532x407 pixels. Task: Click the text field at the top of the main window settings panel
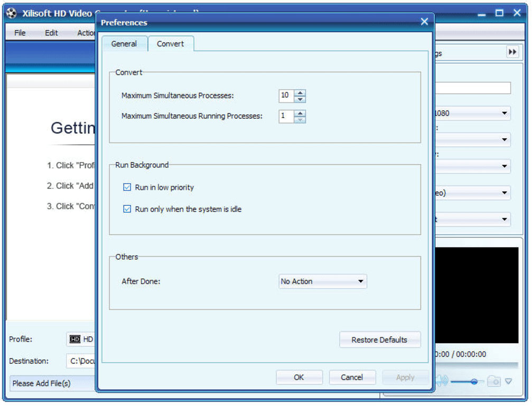[x=473, y=88]
